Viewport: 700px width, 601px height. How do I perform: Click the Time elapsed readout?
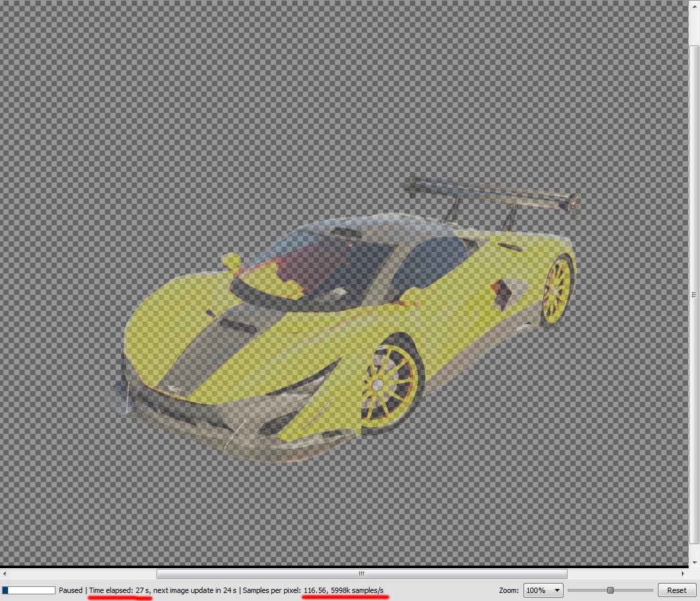click(120, 590)
